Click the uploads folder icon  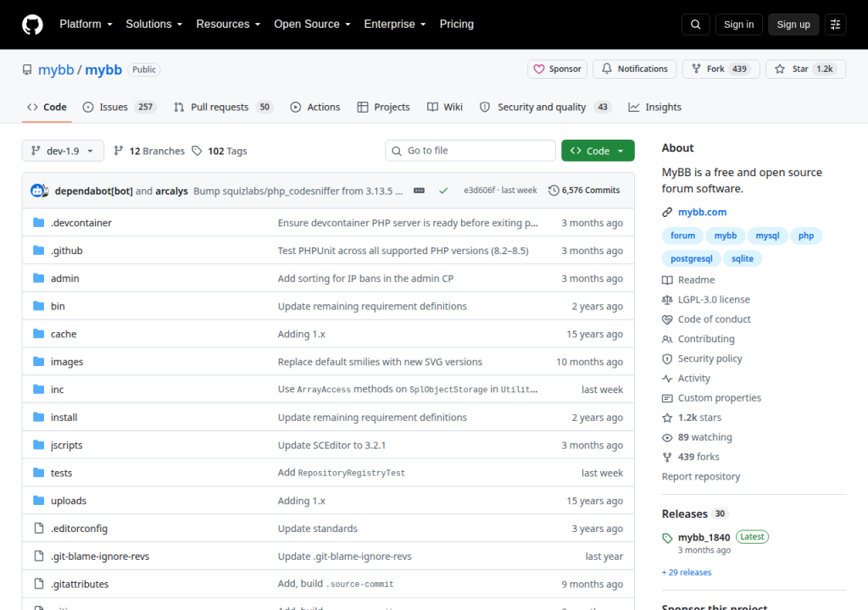point(39,501)
